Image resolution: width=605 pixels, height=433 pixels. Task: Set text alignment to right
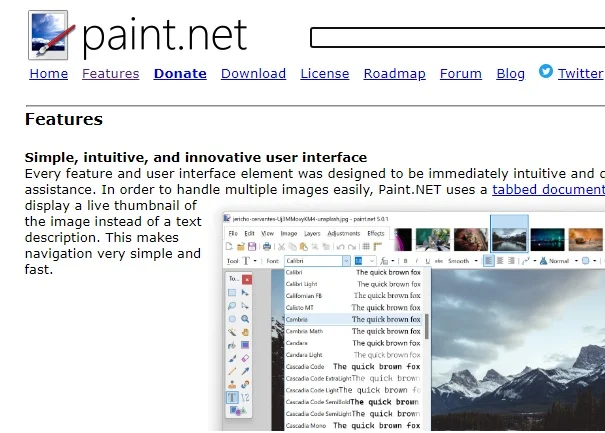tap(511, 261)
